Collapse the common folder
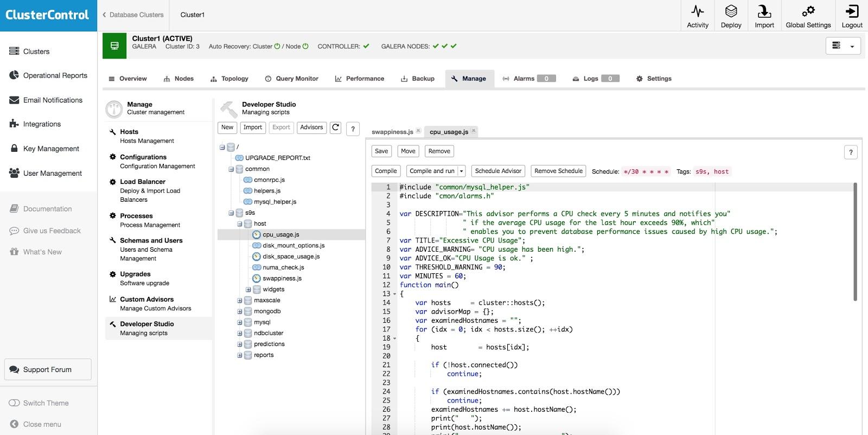 click(231, 169)
